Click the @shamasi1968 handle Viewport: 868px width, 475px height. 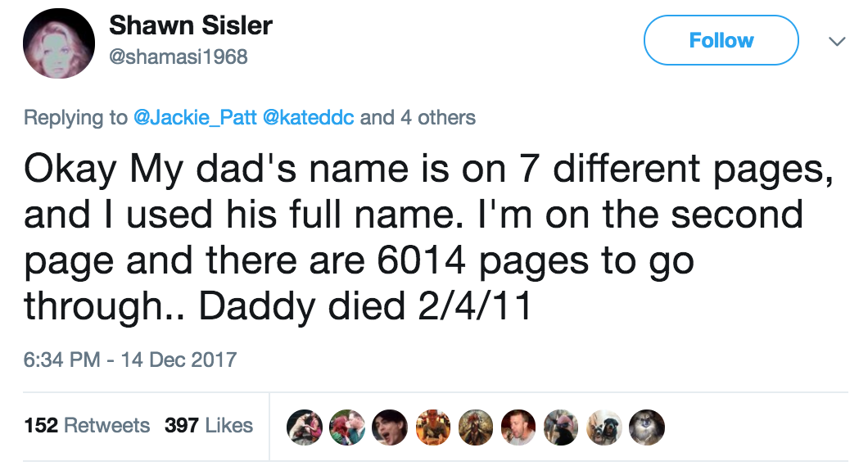178,57
